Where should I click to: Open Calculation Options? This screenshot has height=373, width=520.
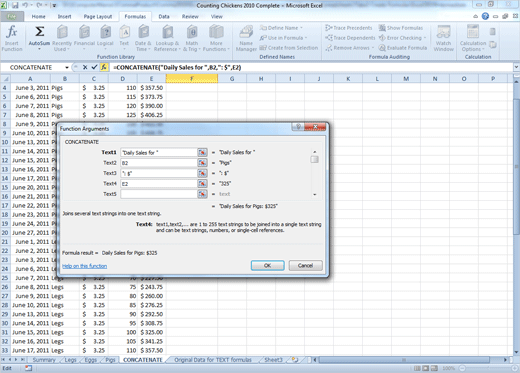[473, 38]
